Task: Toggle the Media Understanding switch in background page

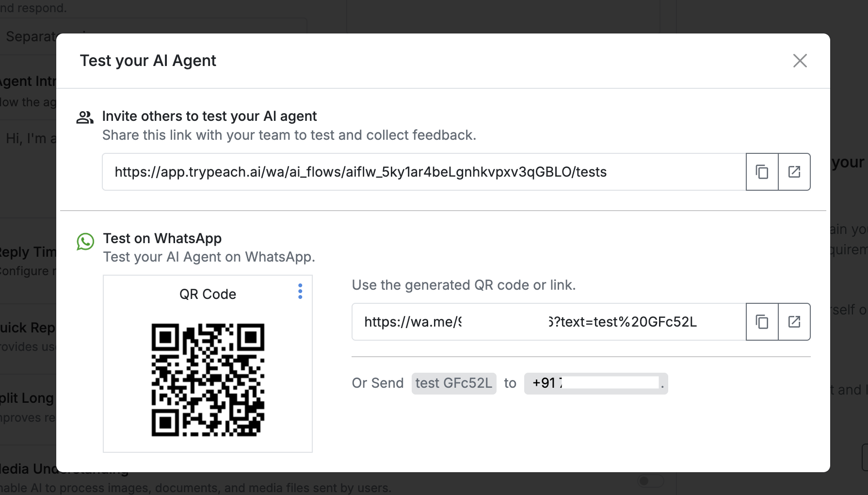Action: pyautogui.click(x=651, y=480)
